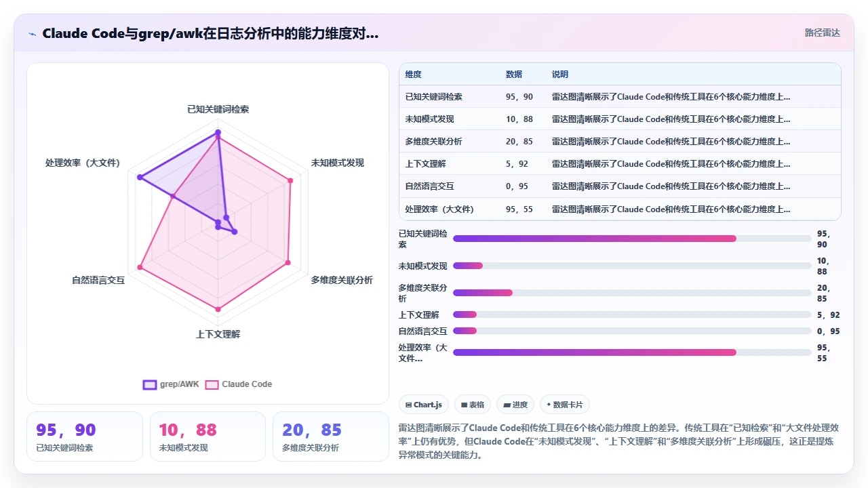The height and width of the screenshot is (488, 868).
Task: Select the 未知模式发现 table row cell
Action: (429, 119)
